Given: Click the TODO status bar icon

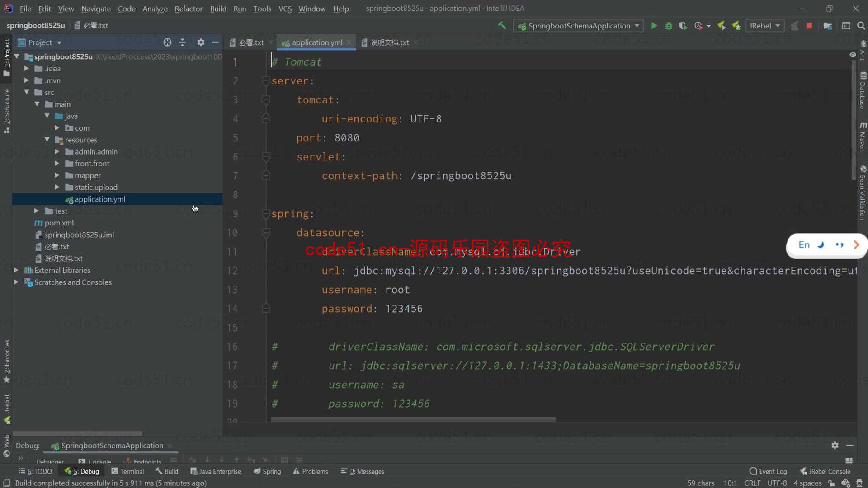Looking at the screenshot, I should [38, 471].
